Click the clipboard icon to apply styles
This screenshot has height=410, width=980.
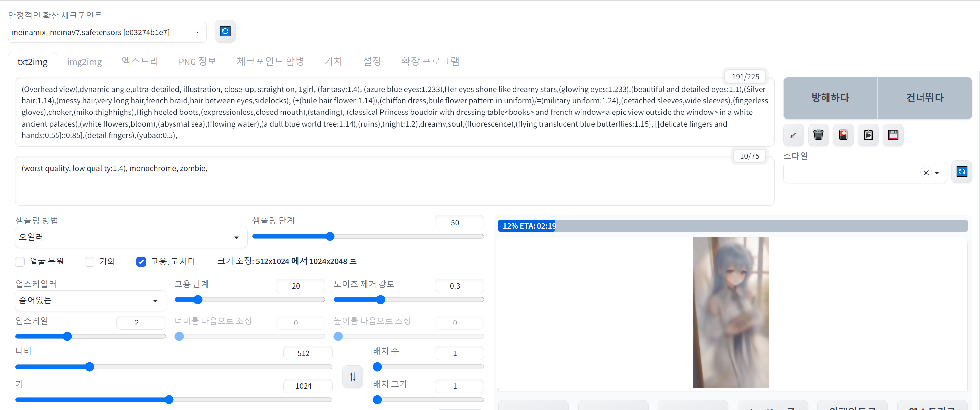click(x=868, y=135)
